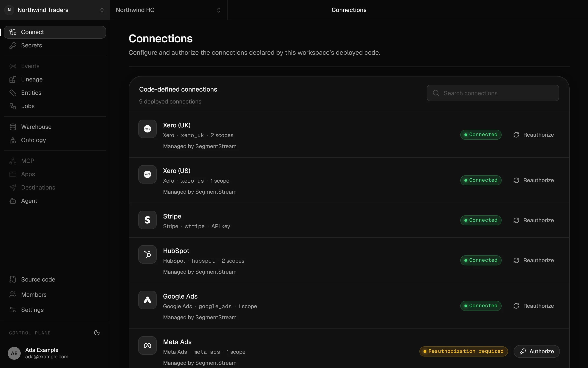Click the Settings sliders icon
588x368 pixels.
point(13,310)
